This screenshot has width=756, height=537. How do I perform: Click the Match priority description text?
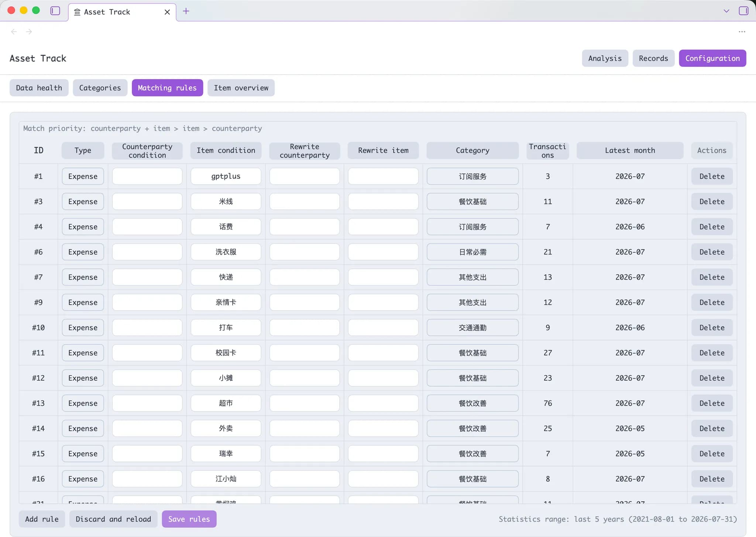pos(142,129)
